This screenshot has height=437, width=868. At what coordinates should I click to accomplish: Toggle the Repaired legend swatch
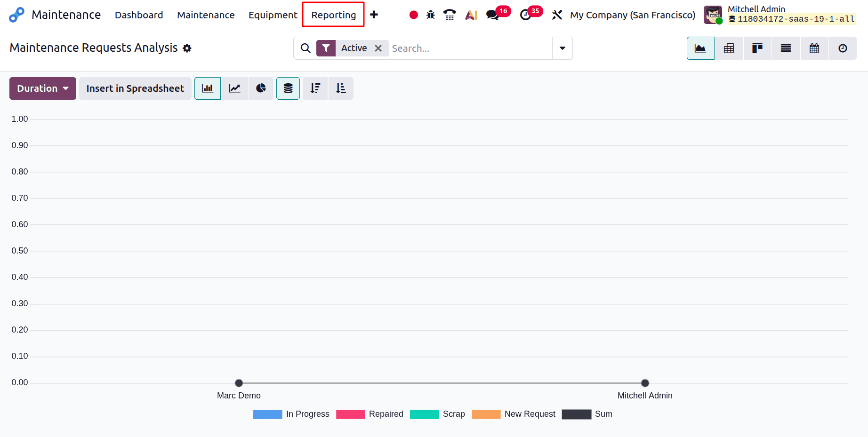pyautogui.click(x=351, y=414)
